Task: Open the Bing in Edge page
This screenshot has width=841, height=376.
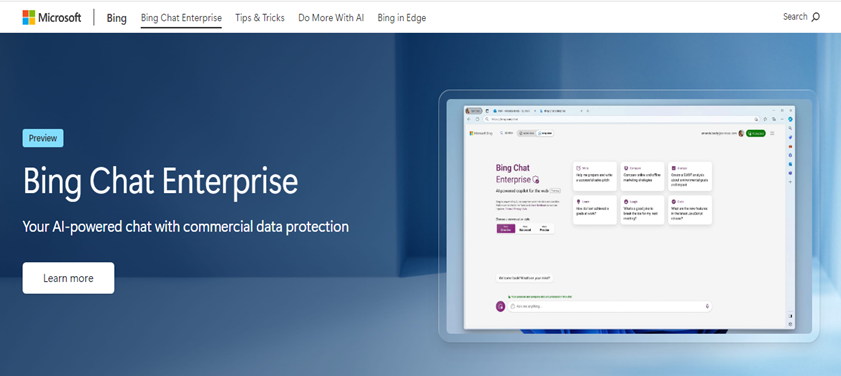Action: tap(402, 18)
